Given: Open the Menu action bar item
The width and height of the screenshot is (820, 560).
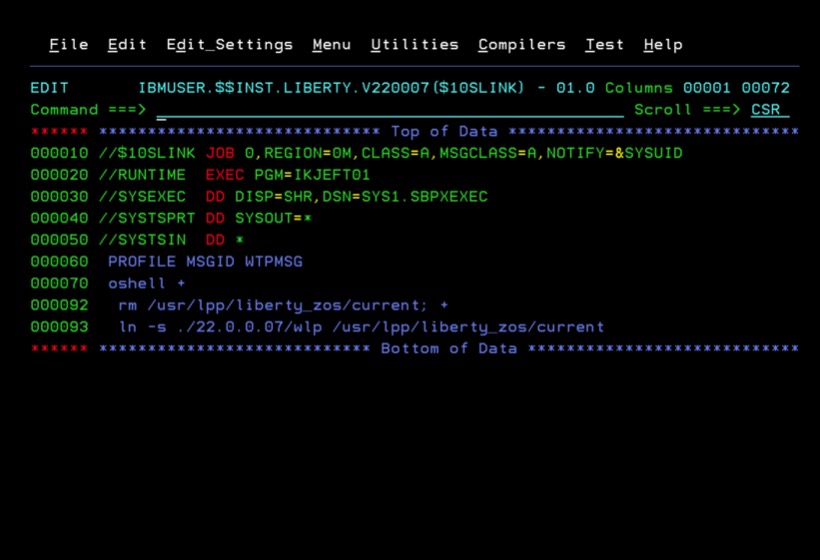Looking at the screenshot, I should pyautogui.click(x=332, y=45).
